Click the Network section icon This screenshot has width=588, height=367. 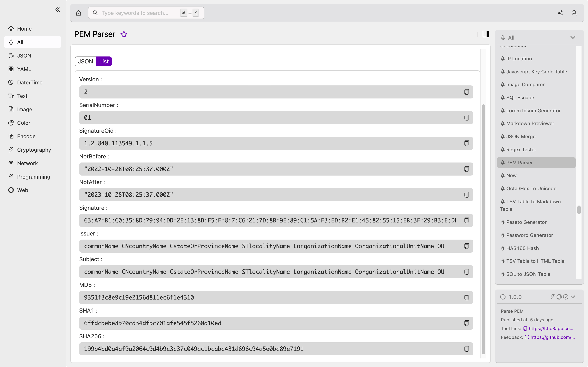(11, 163)
